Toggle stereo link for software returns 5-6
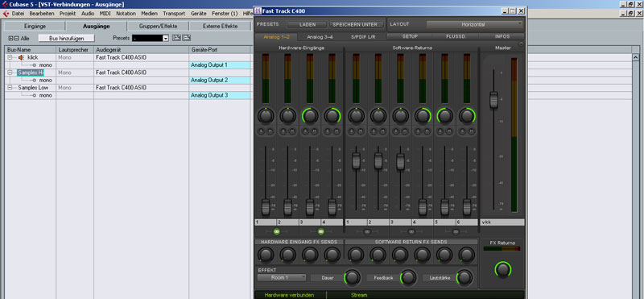This screenshot has width=644, height=299. click(456, 231)
